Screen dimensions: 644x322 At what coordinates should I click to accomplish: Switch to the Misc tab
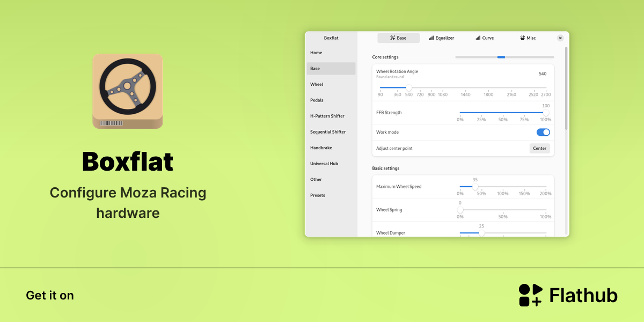point(528,38)
